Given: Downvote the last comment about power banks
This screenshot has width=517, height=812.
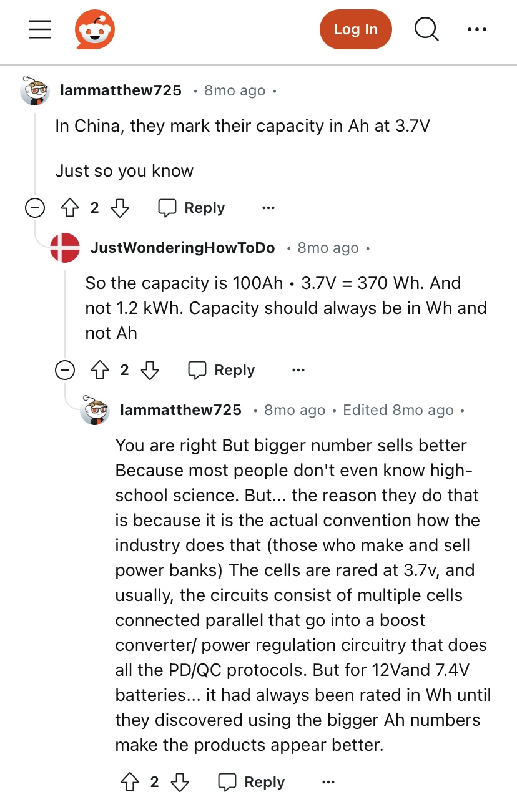Looking at the screenshot, I should (x=179, y=782).
